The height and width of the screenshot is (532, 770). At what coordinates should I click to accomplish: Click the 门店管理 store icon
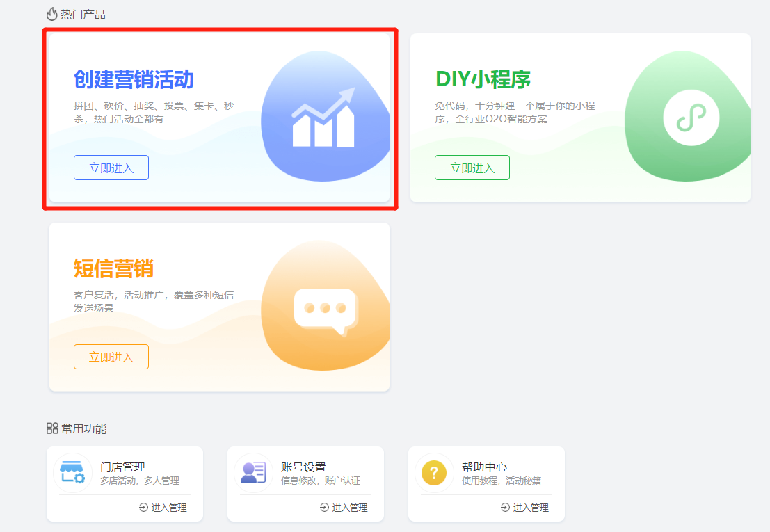pyautogui.click(x=72, y=473)
